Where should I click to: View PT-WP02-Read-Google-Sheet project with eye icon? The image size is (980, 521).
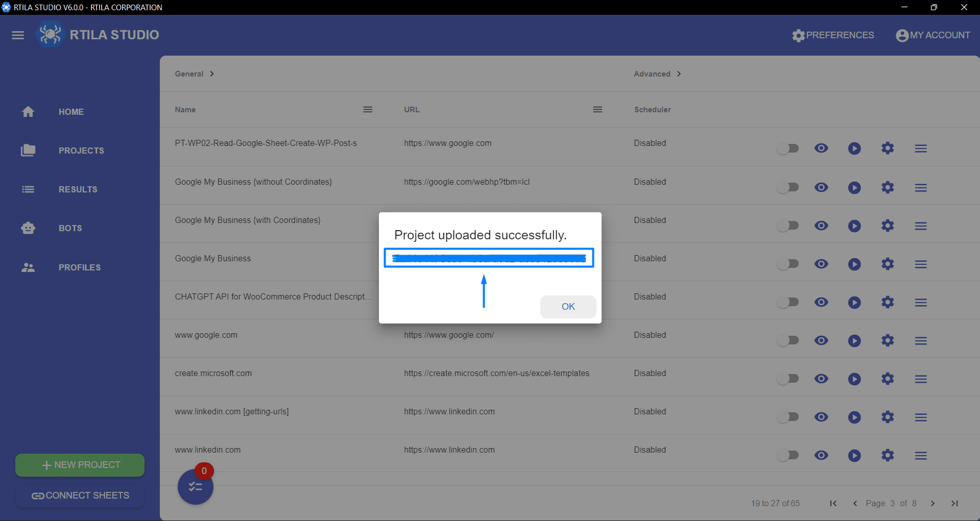821,148
